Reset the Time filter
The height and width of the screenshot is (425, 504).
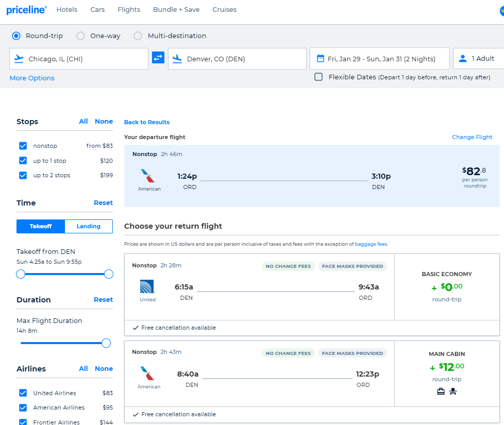tap(103, 203)
